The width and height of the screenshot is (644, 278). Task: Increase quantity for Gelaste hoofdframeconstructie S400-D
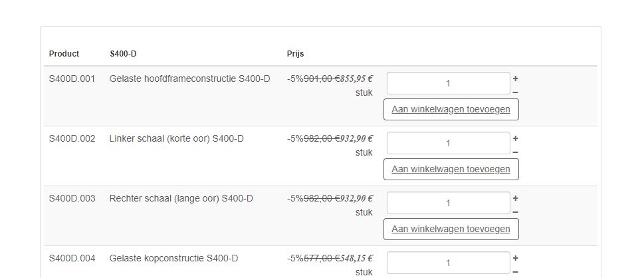click(x=516, y=78)
